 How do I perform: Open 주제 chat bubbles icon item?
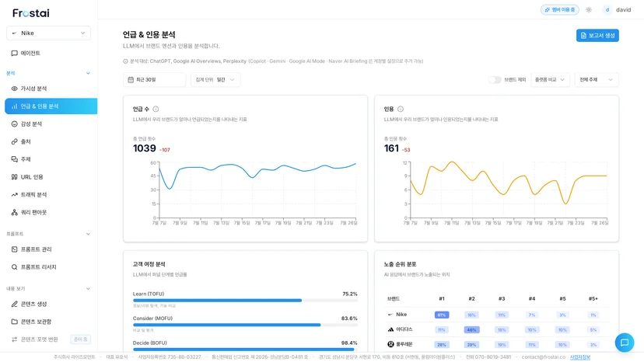tap(14, 158)
